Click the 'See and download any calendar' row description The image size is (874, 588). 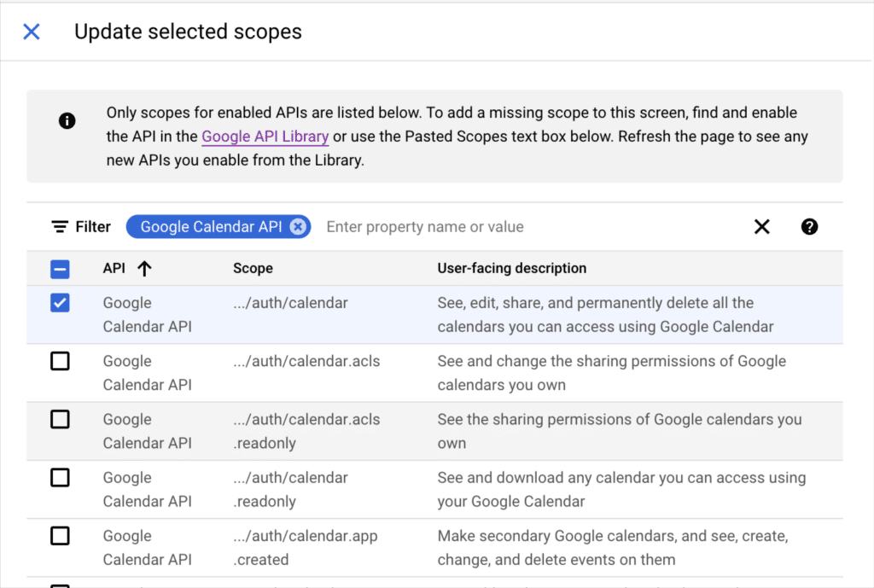(x=621, y=489)
